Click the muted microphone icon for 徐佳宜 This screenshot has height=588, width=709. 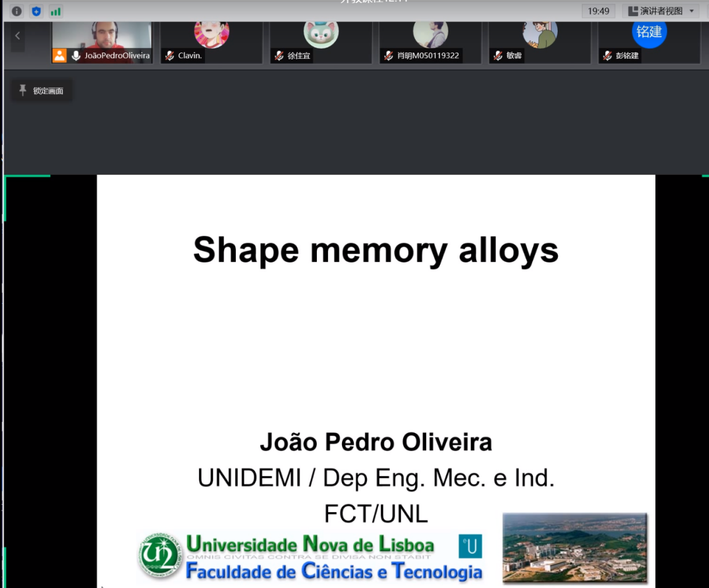pos(279,56)
